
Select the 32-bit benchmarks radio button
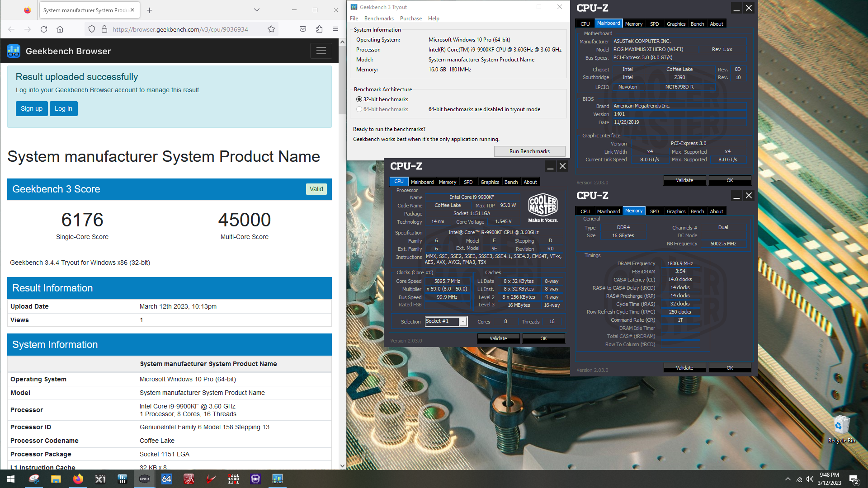[359, 99]
